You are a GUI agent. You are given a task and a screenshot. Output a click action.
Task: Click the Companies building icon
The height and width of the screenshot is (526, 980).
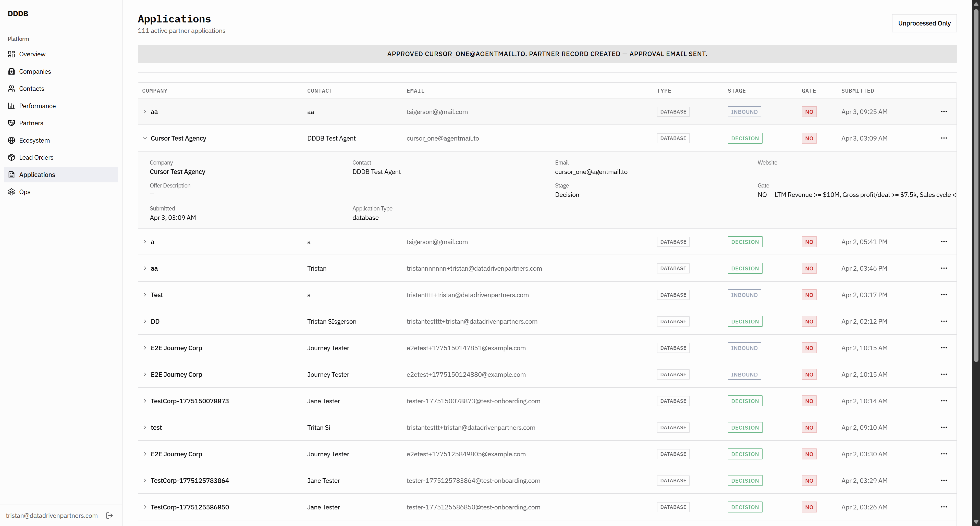click(11, 71)
